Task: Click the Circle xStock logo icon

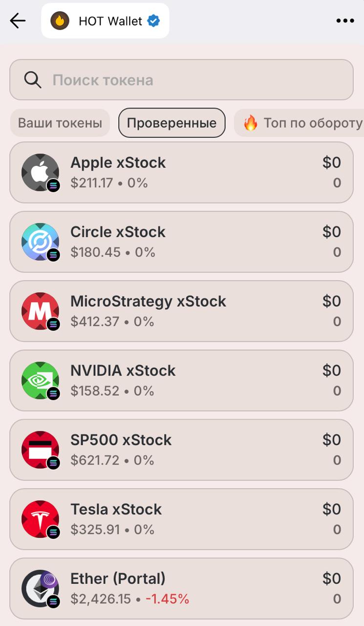Action: point(41,242)
